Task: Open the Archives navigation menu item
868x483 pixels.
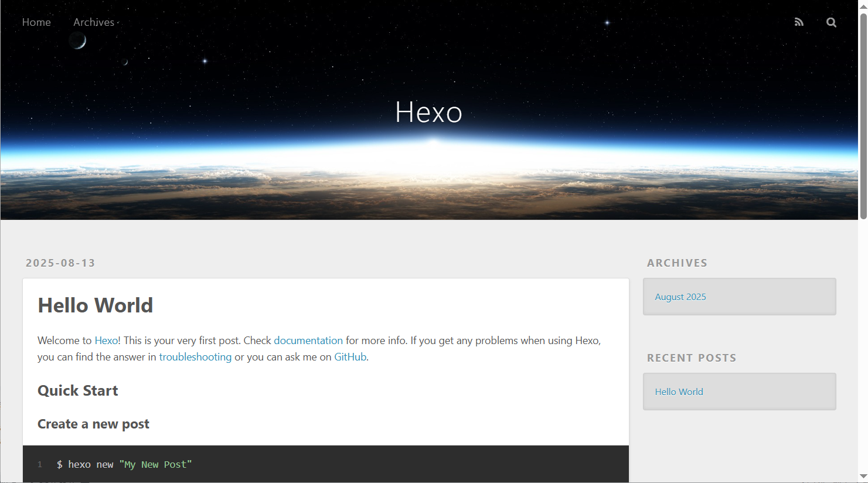Action: pyautogui.click(x=94, y=22)
